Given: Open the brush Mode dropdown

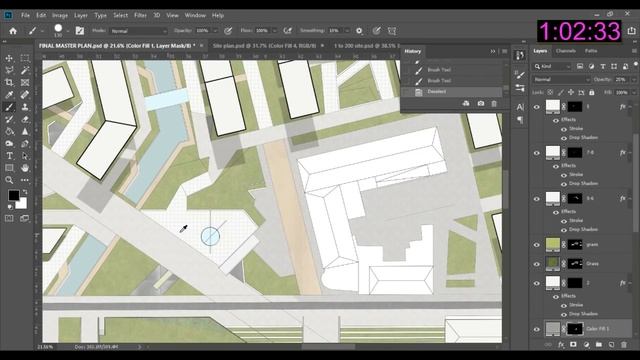Looking at the screenshot, I should point(139,31).
